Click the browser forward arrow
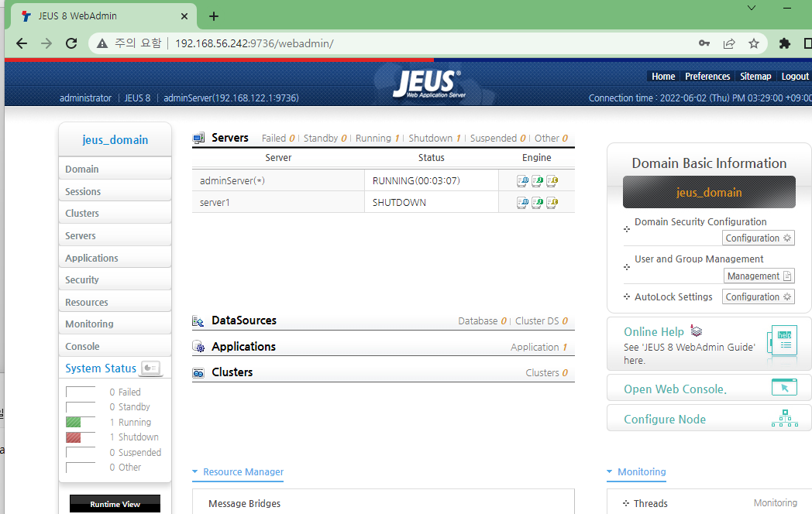 point(46,43)
